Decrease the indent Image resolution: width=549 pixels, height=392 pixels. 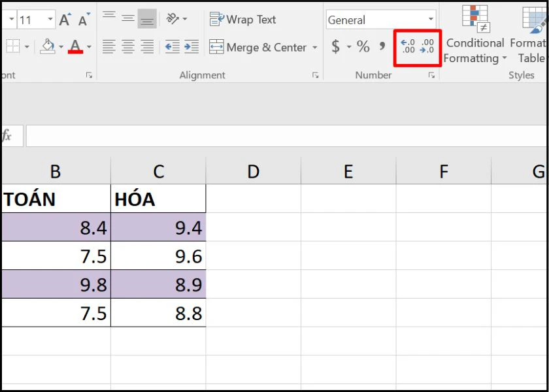coord(173,46)
